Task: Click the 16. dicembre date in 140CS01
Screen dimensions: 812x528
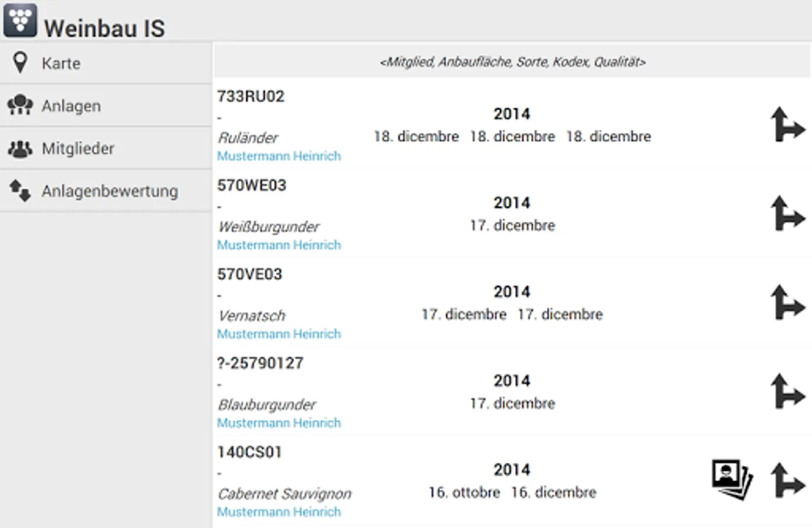Action: (x=553, y=492)
